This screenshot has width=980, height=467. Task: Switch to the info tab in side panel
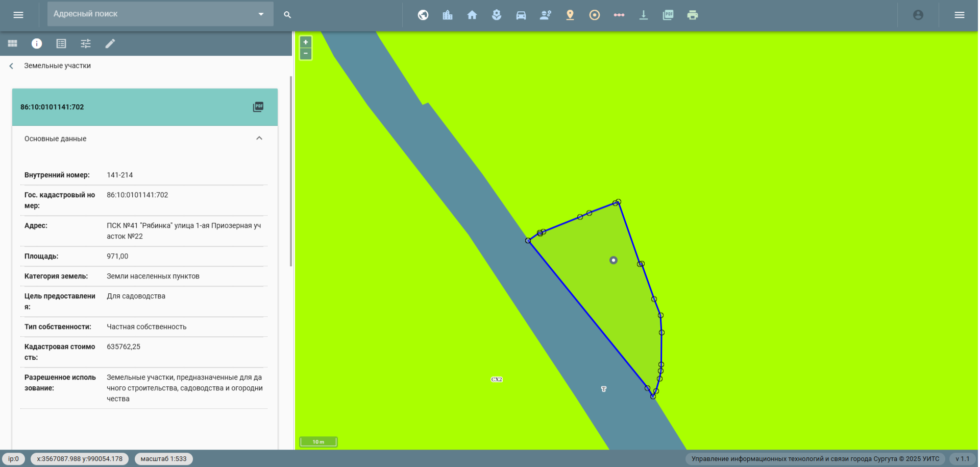[37, 43]
